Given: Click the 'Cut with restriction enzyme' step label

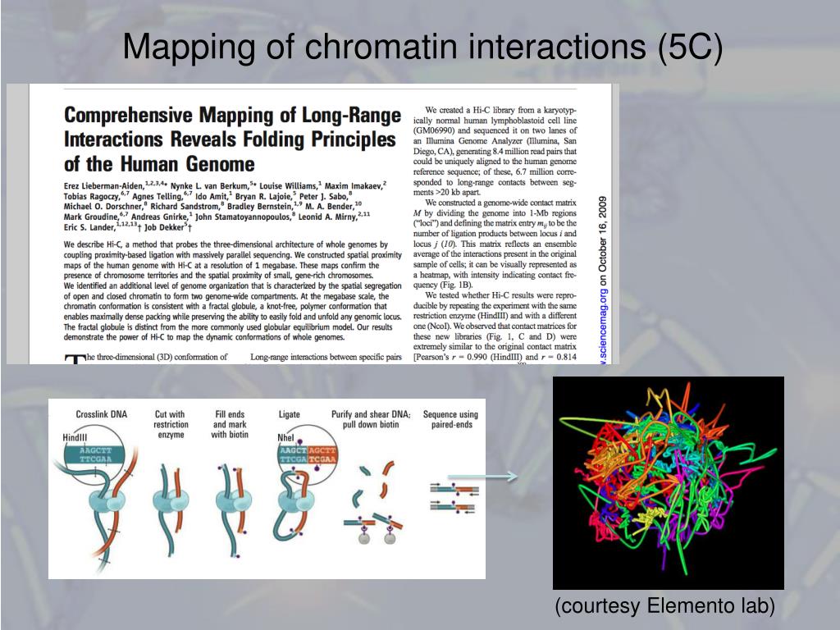Looking at the screenshot, I should pyautogui.click(x=171, y=424).
